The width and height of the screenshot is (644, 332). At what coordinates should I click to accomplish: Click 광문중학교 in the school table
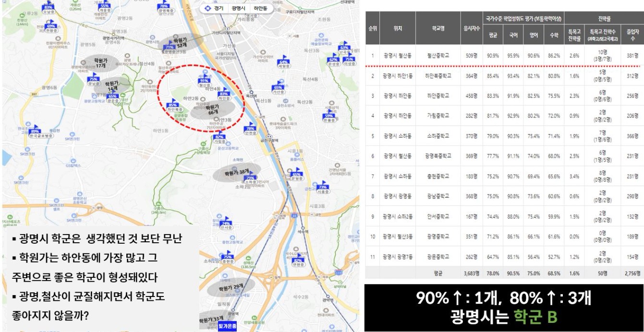click(438, 257)
